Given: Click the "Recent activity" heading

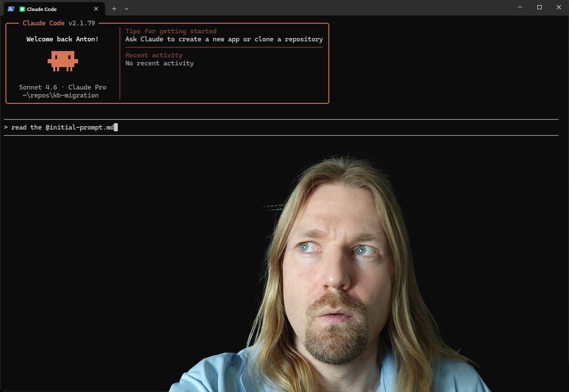Looking at the screenshot, I should point(154,55).
